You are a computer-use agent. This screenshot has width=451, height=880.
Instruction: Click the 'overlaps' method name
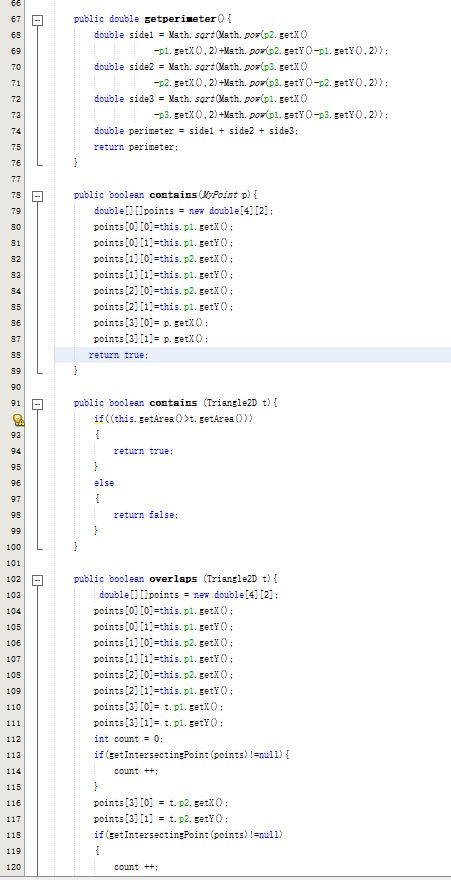(173, 579)
